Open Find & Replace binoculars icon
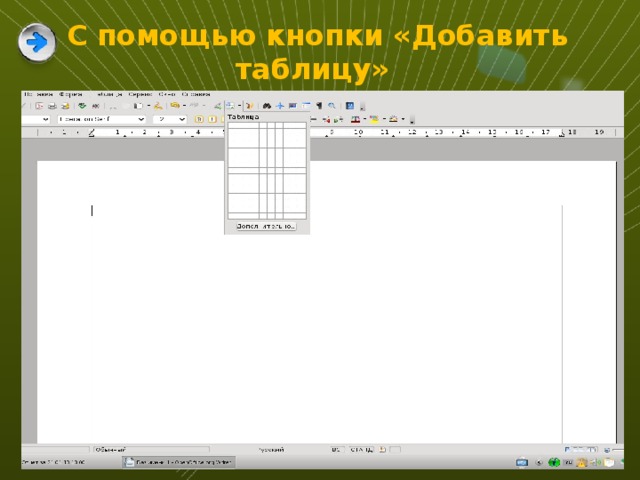The width and height of the screenshot is (640, 480). coord(267,106)
